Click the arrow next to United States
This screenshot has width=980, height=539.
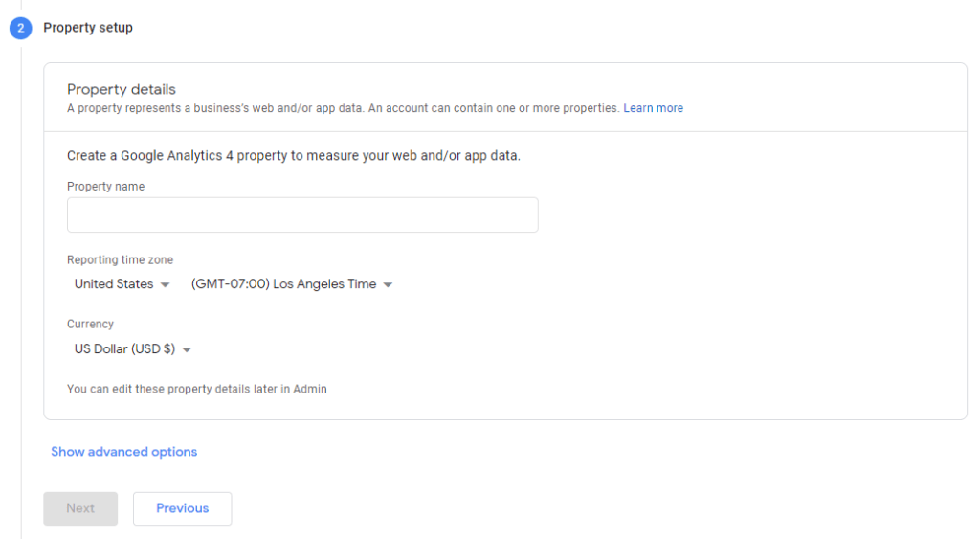click(x=165, y=285)
